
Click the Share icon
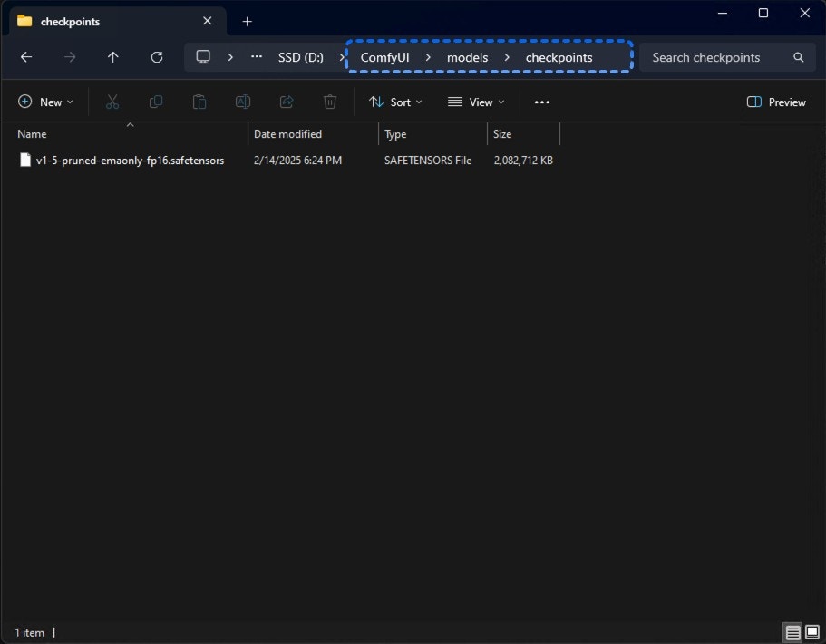pyautogui.click(x=286, y=102)
